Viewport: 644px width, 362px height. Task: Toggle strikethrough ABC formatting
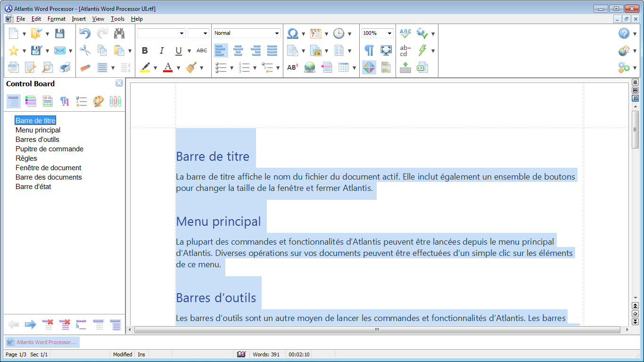point(202,50)
